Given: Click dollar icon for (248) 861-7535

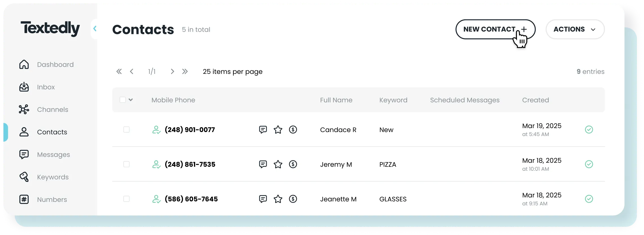Looking at the screenshot, I should (293, 164).
